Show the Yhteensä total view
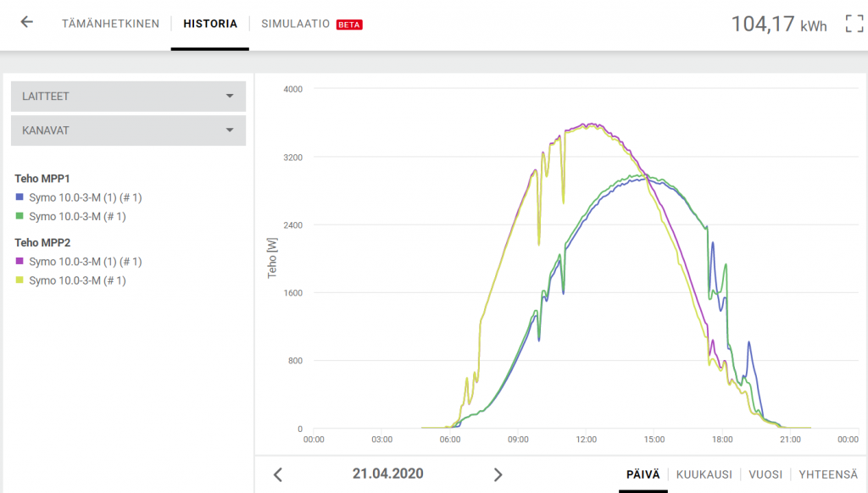 pyautogui.click(x=826, y=474)
